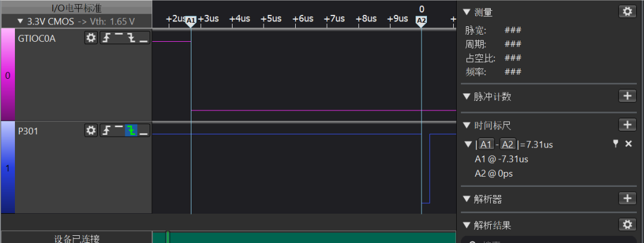Toggle falling edge trigger on P301
This screenshot has width=644, height=243.
coord(131,130)
